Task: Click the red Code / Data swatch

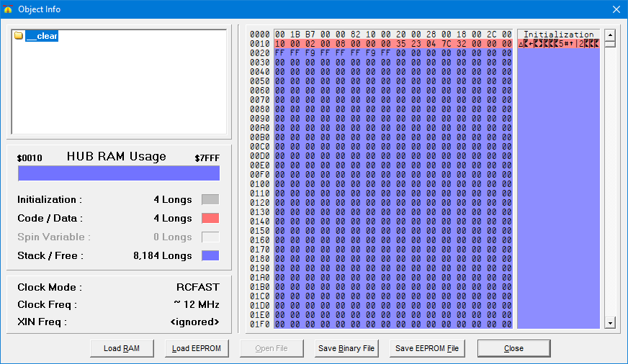Action: click(x=210, y=219)
